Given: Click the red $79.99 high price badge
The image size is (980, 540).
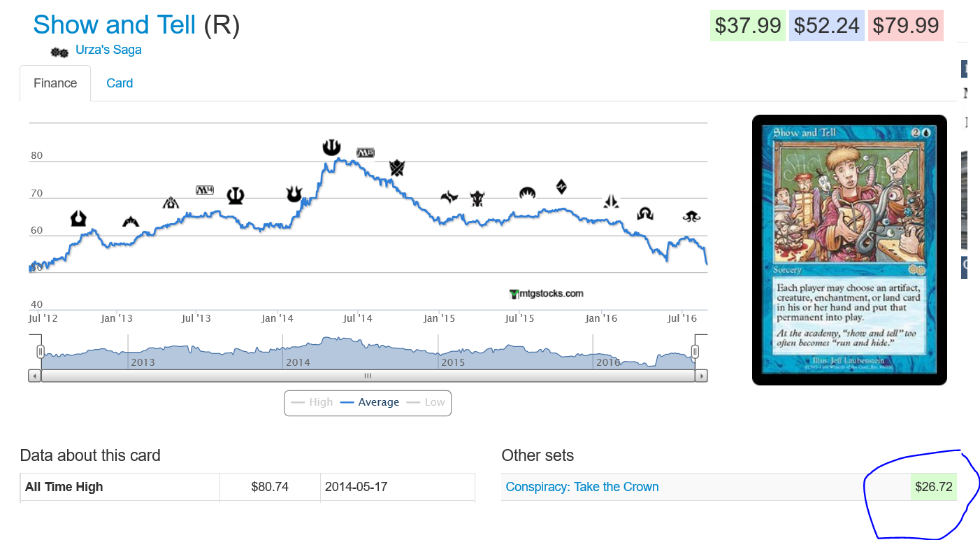Looking at the screenshot, I should [x=906, y=26].
